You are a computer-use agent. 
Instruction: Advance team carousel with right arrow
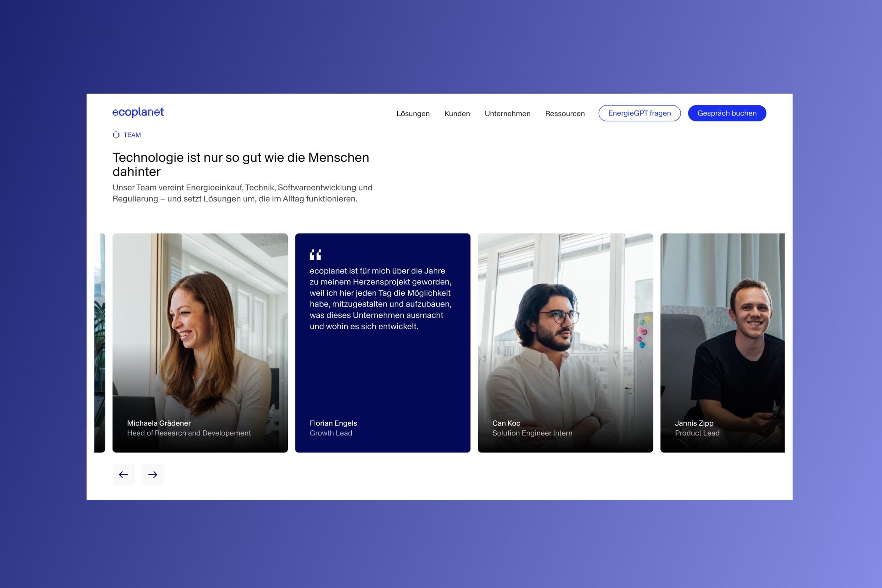click(153, 474)
